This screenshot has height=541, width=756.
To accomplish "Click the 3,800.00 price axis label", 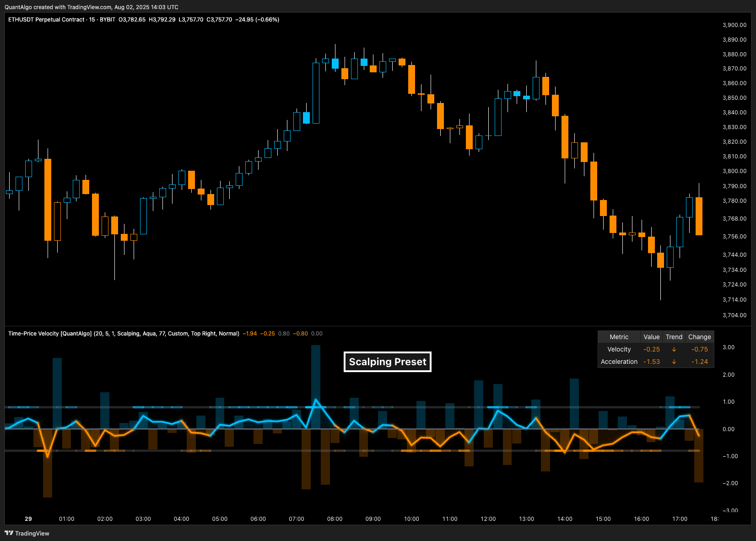I will tap(734, 171).
